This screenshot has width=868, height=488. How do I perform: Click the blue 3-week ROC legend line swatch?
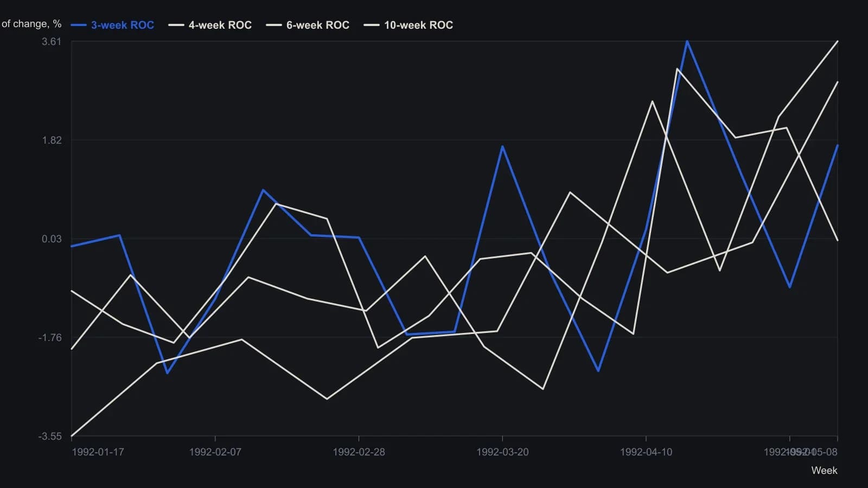(x=79, y=25)
